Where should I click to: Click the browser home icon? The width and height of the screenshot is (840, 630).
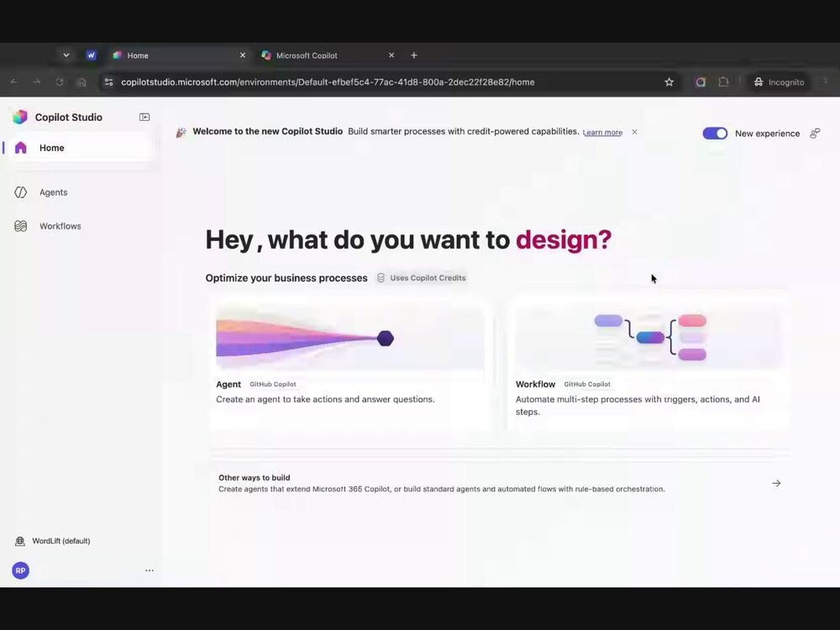coord(82,82)
